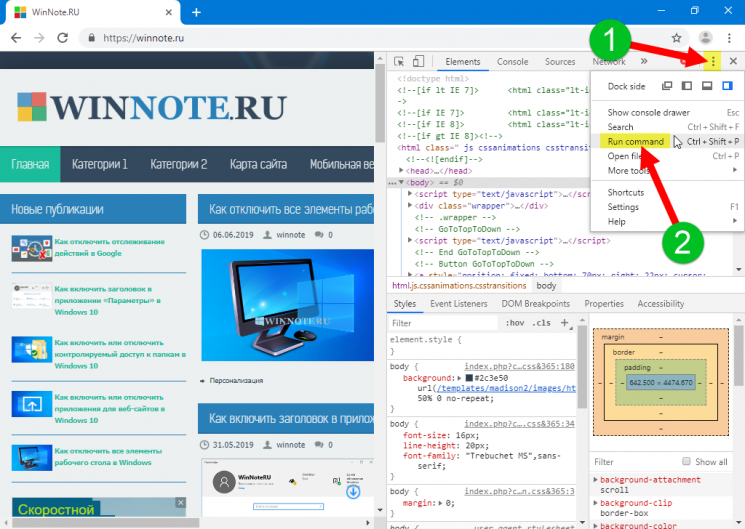
Task: Close the DevTools panel
Action: [733, 61]
